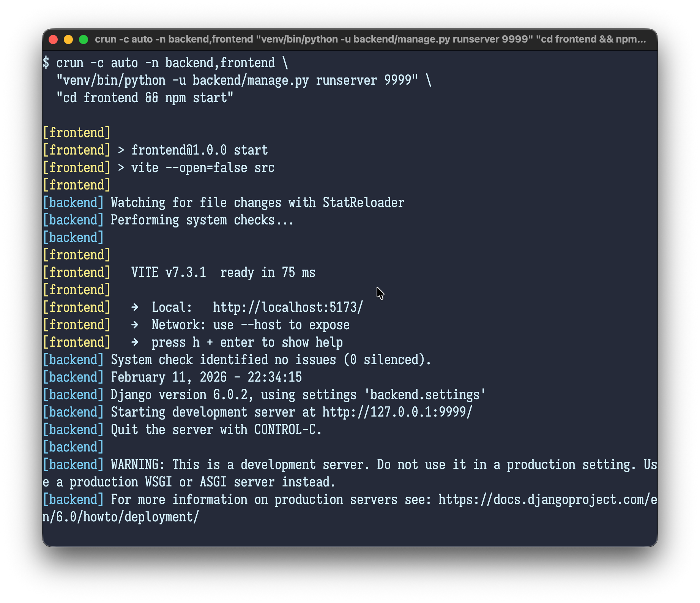This screenshot has width=700, height=603.
Task: Click the yellow minimize window button
Action: [x=68, y=39]
